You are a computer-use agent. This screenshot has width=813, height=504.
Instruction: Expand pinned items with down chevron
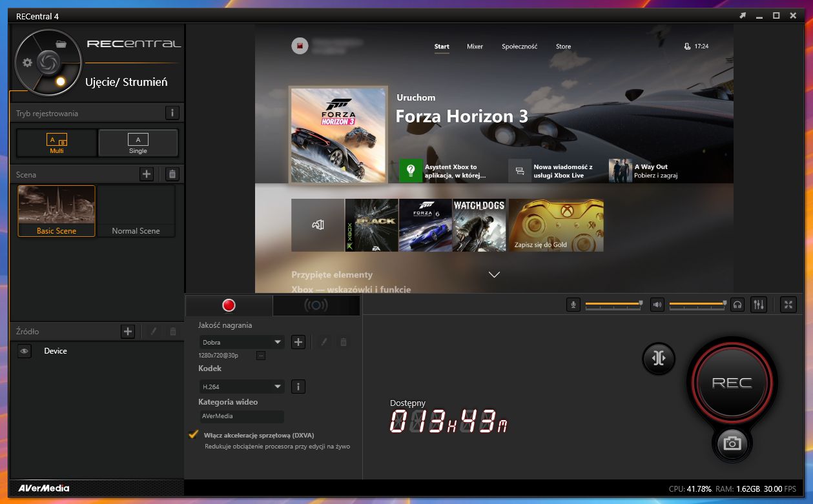point(495,275)
